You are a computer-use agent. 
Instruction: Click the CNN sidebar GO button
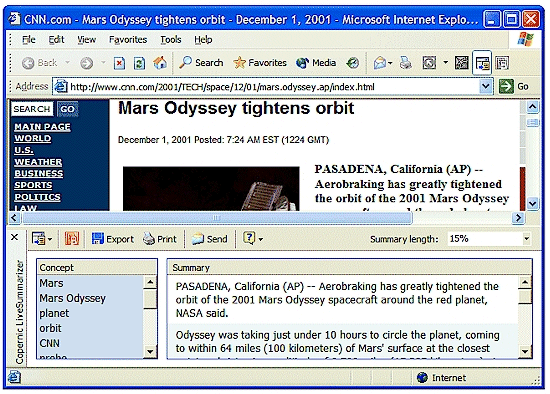pyautogui.click(x=67, y=109)
